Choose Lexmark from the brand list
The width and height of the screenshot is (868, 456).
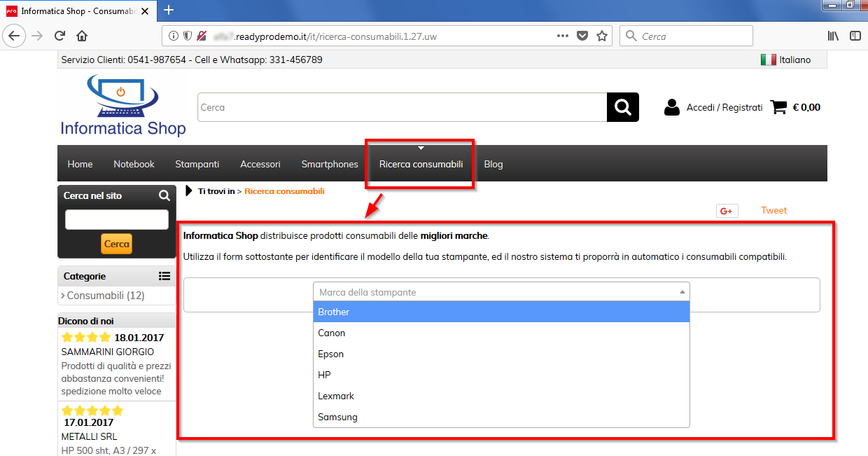pos(501,396)
